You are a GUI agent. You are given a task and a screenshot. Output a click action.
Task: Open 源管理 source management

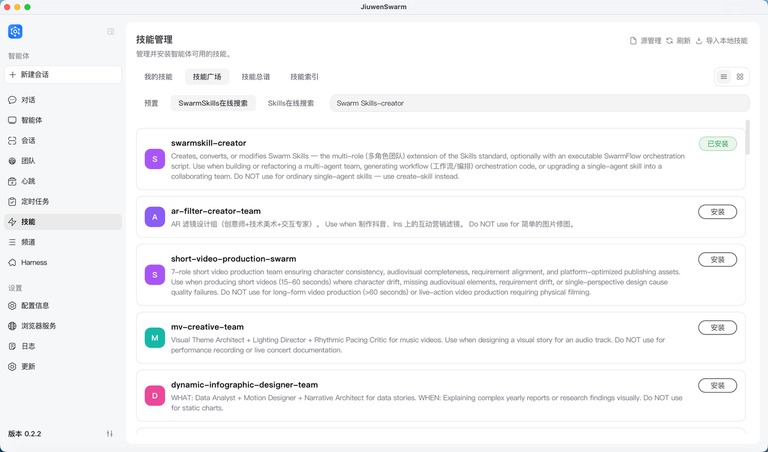(x=646, y=41)
